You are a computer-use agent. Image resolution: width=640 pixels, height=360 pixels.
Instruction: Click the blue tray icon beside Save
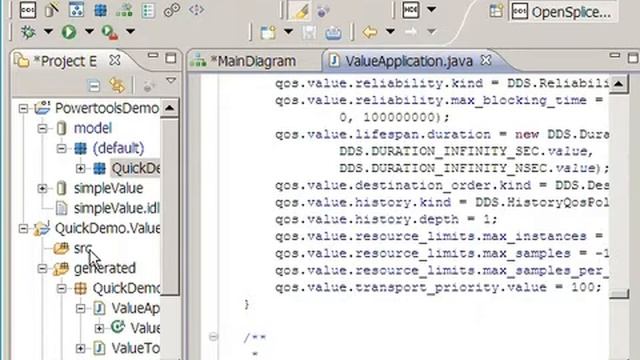[333, 33]
